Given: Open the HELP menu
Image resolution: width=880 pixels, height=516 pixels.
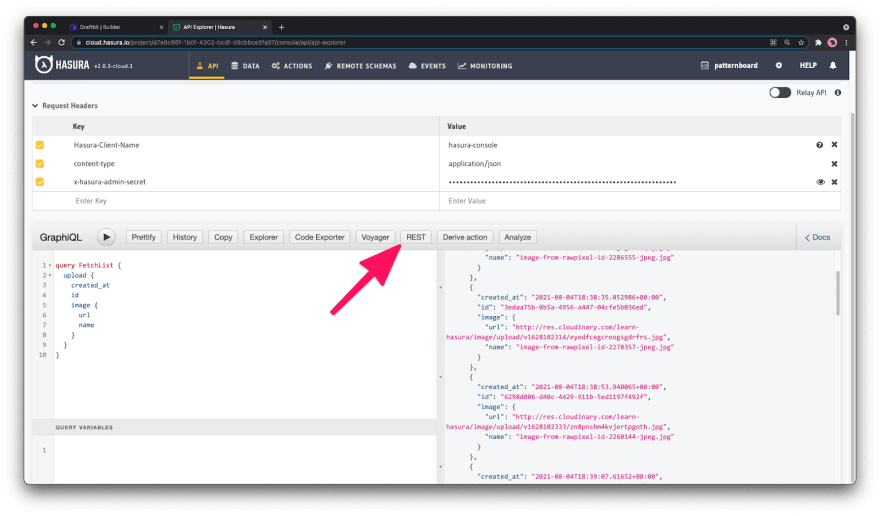Looking at the screenshot, I should point(808,66).
